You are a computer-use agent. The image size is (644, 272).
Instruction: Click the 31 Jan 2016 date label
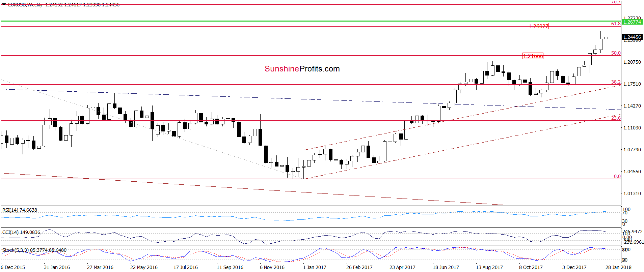click(x=57, y=267)
